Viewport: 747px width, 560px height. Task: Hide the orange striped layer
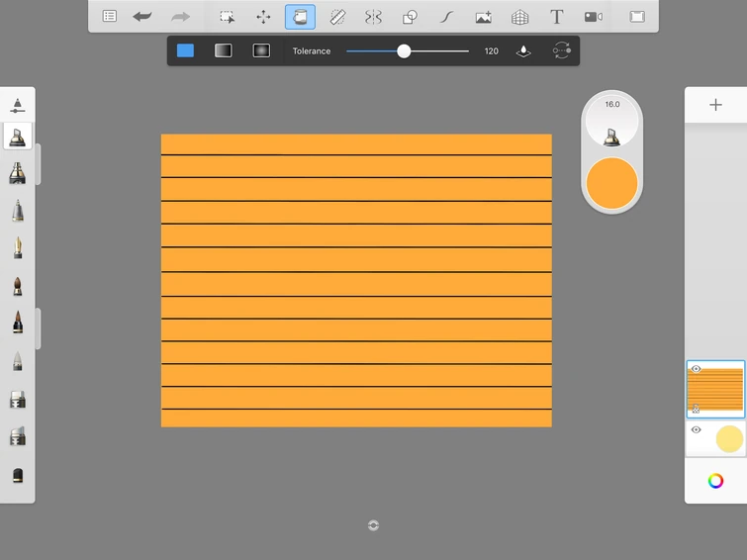(x=696, y=369)
